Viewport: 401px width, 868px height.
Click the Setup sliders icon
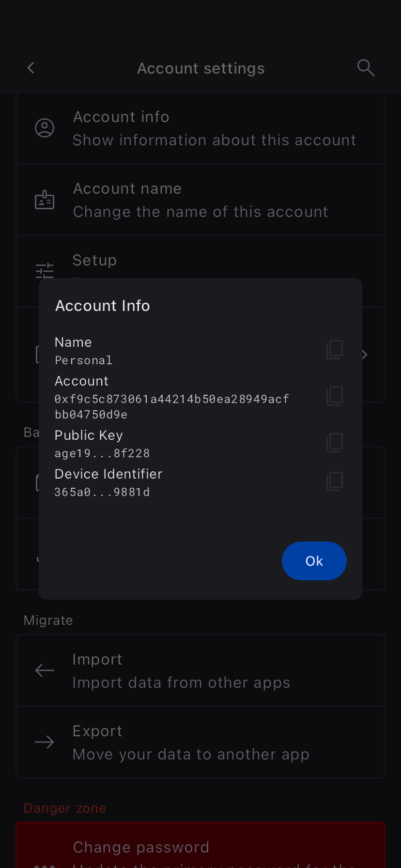(45, 270)
